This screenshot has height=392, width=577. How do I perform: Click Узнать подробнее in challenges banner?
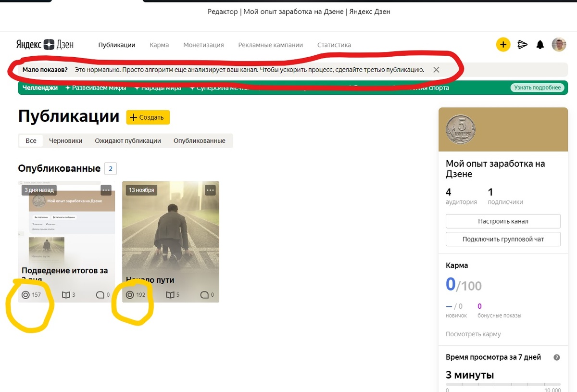[538, 88]
